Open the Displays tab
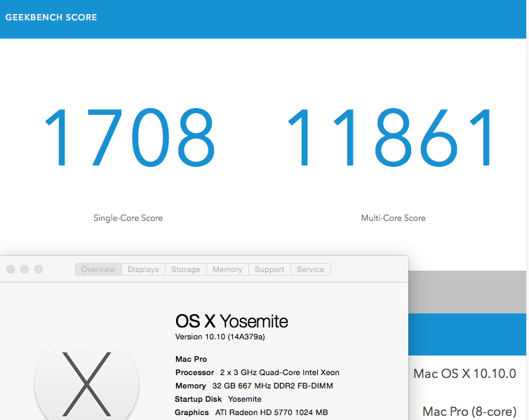The image size is (529, 420). pyautogui.click(x=143, y=269)
